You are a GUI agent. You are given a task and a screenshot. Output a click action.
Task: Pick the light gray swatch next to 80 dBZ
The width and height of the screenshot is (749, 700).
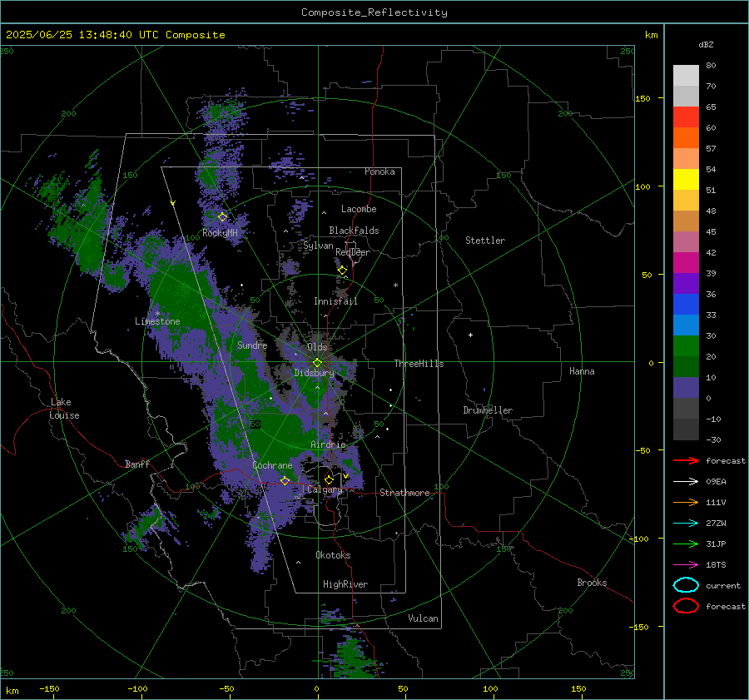point(686,76)
